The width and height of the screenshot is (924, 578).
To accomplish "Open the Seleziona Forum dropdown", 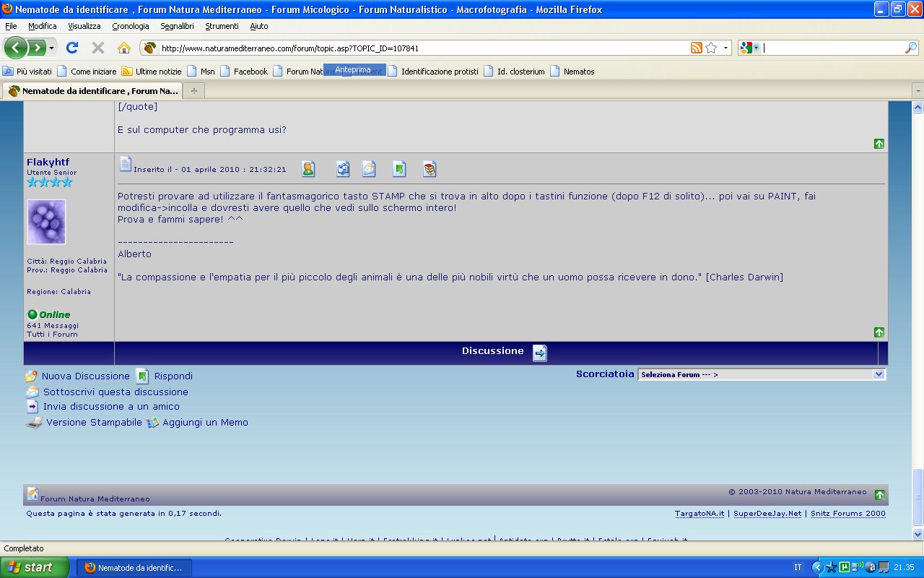I will click(762, 374).
